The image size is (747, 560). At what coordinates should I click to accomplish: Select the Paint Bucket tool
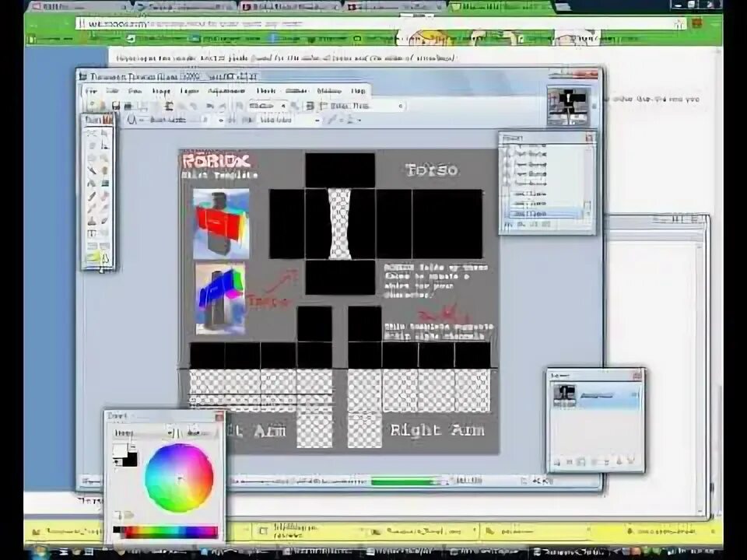tap(92, 183)
